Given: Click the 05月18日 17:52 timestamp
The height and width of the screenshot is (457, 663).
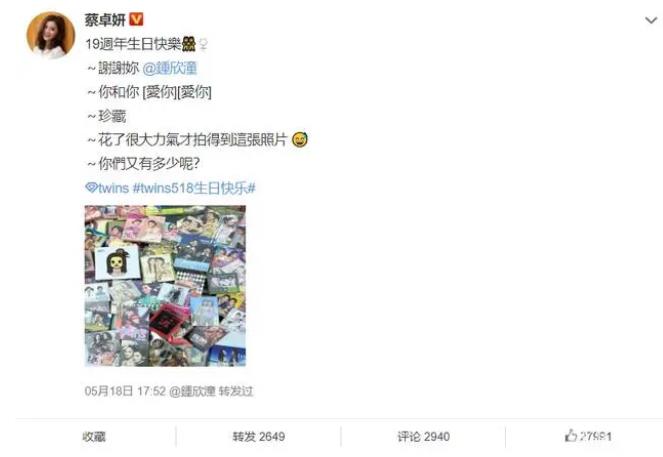Looking at the screenshot, I should [x=125, y=391].
